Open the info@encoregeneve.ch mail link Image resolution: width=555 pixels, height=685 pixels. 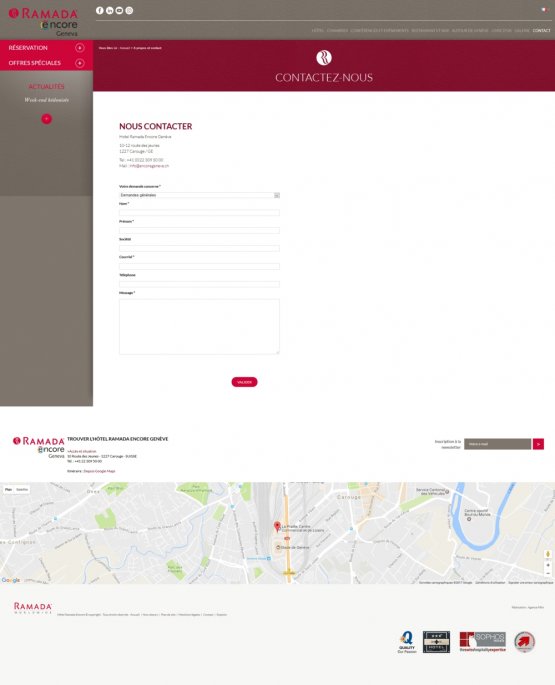tap(149, 166)
